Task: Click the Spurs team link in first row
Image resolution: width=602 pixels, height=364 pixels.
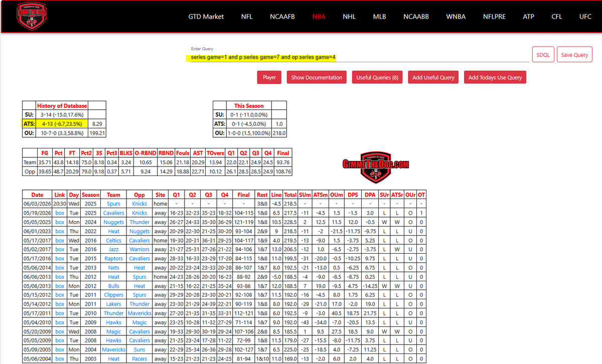Action: coord(113,204)
